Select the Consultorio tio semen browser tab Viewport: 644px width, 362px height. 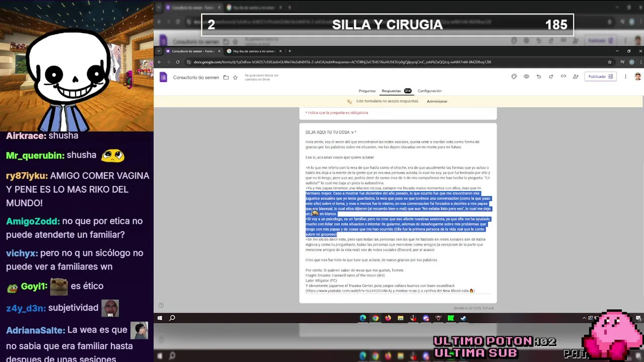coord(193,51)
